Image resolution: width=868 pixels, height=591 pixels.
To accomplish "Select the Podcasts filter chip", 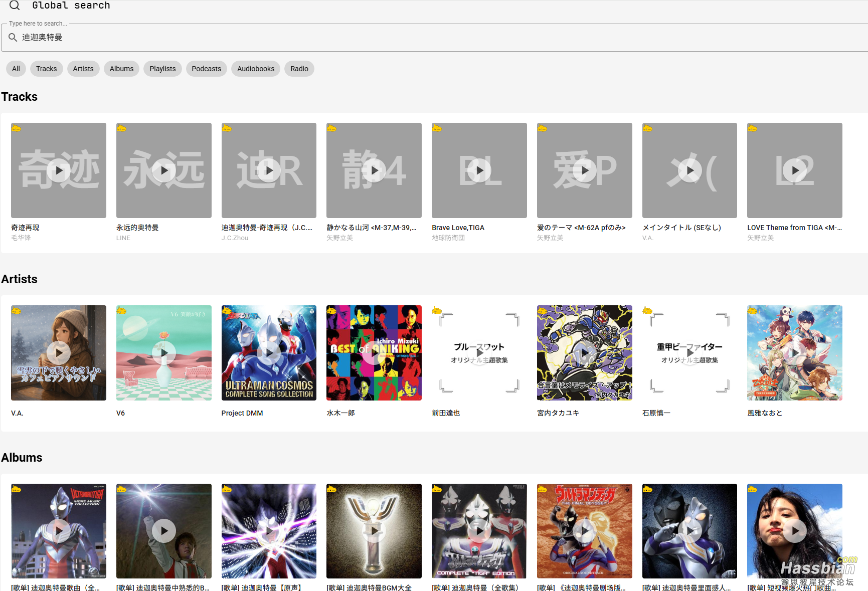I will [x=206, y=69].
